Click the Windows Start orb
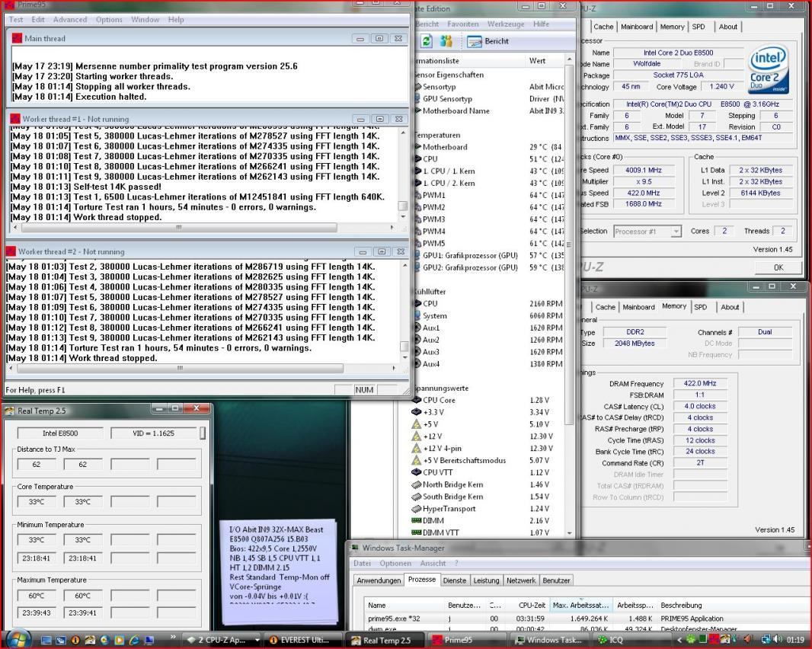812x649 pixels. [17, 639]
